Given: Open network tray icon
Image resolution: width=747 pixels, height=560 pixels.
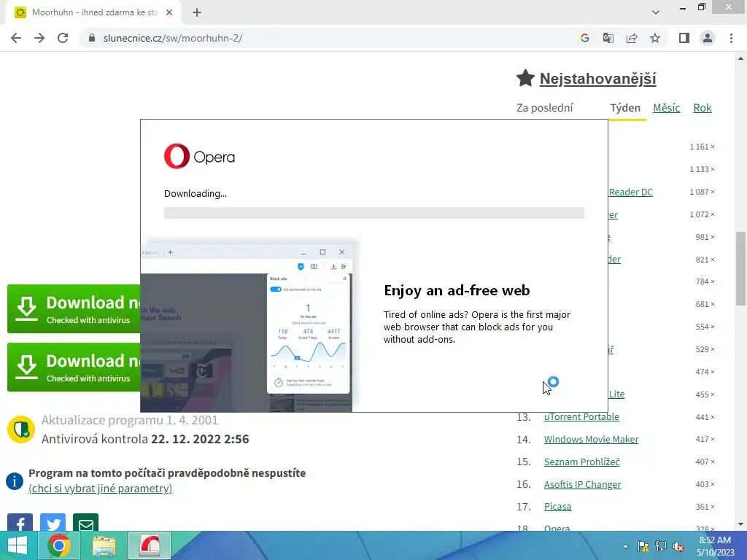Looking at the screenshot, I should click(661, 546).
